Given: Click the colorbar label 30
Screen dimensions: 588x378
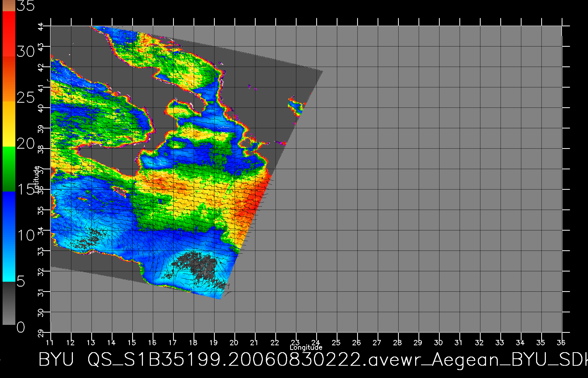Looking at the screenshot, I should pyautogui.click(x=26, y=52).
